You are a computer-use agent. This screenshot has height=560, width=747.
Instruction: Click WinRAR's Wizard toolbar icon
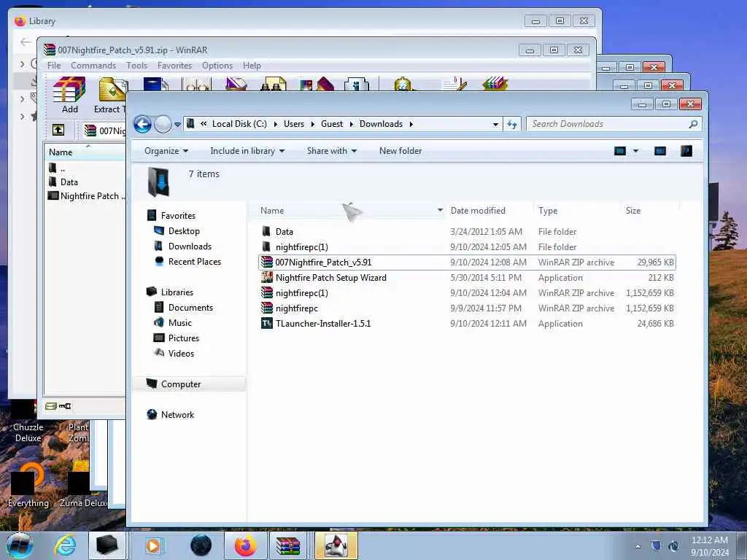click(318, 84)
